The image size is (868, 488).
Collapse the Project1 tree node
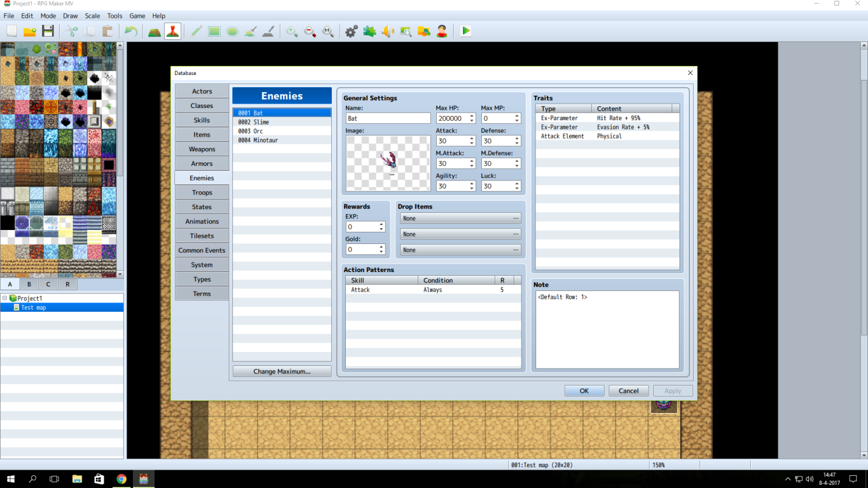coord(5,298)
